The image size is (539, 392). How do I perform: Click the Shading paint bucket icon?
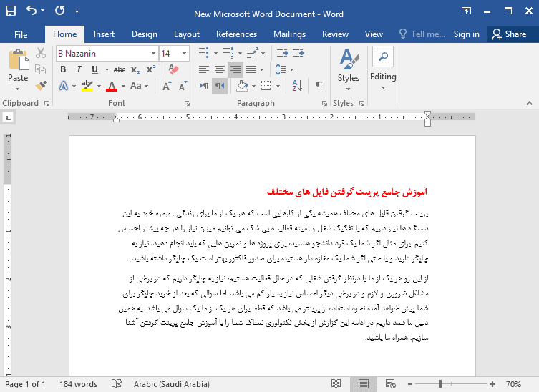click(x=243, y=86)
